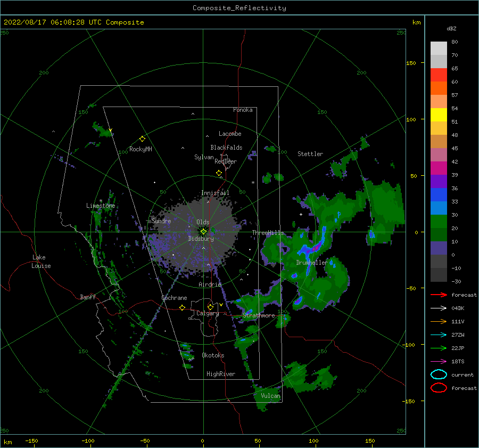Image resolution: width=479 pixels, height=448 pixels.
Task: Click the Airdrie label
Action: point(210,284)
